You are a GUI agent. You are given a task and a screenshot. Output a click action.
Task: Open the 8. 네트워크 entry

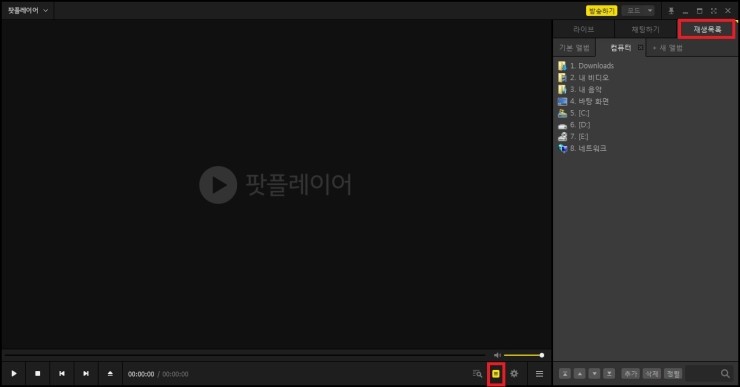[582, 148]
